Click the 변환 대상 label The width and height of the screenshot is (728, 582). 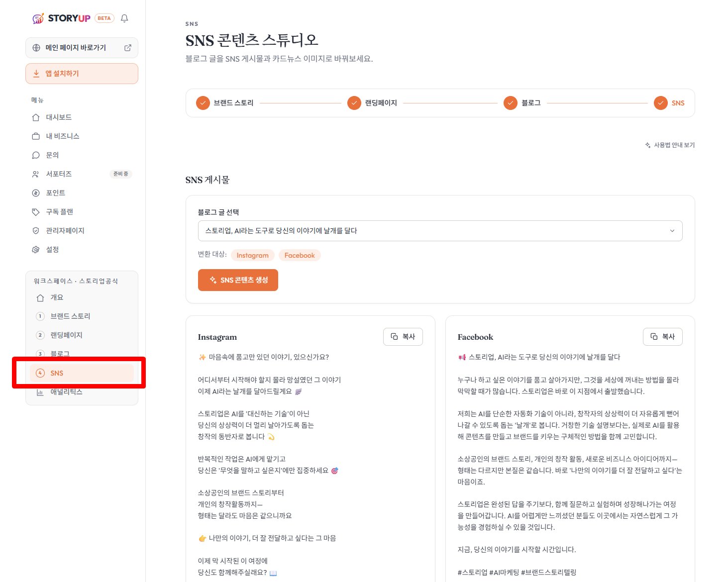212,254
